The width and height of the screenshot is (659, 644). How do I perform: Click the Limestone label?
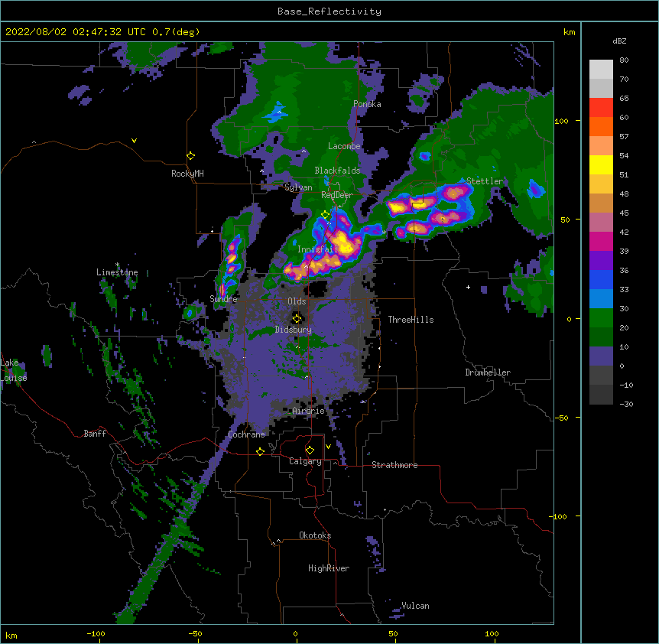pos(117,272)
